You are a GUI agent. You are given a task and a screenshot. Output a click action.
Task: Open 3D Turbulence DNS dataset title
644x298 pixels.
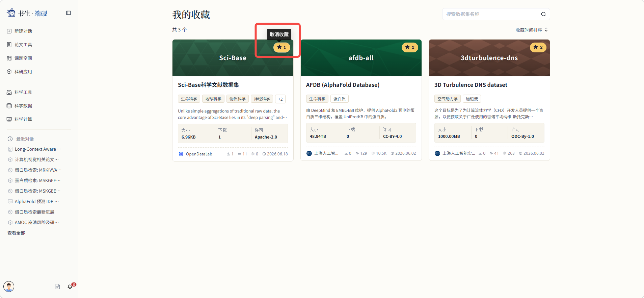click(x=471, y=85)
